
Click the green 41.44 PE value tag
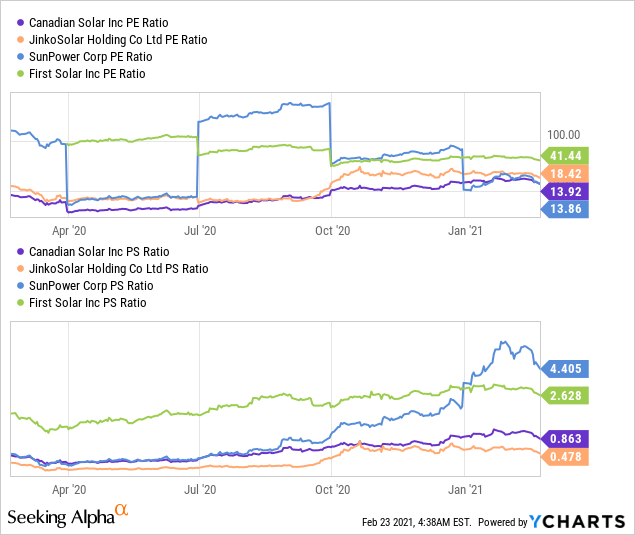565,156
